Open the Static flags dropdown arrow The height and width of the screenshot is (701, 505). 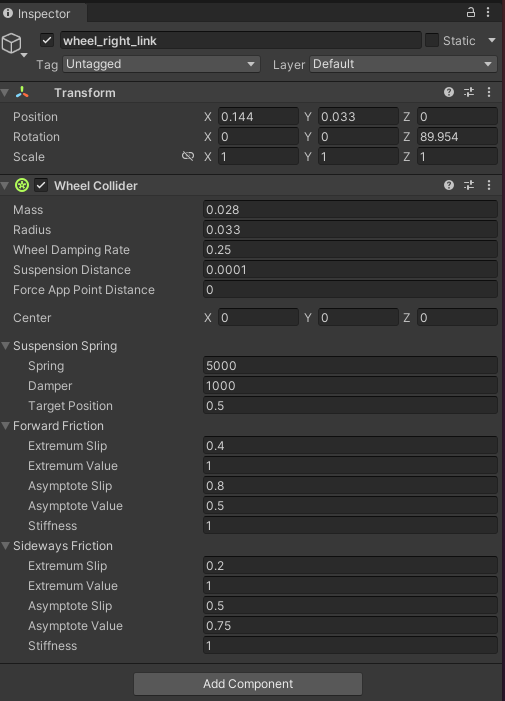tap(492, 40)
